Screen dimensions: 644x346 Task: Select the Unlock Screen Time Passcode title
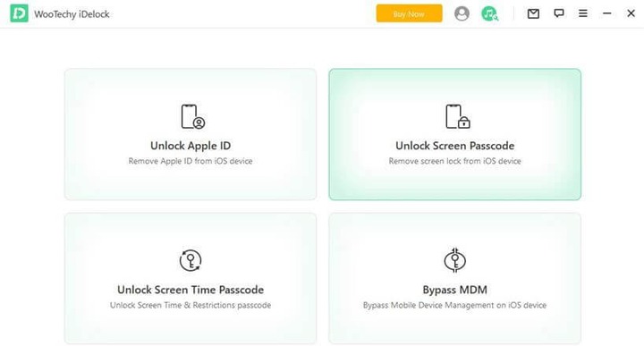(191, 290)
